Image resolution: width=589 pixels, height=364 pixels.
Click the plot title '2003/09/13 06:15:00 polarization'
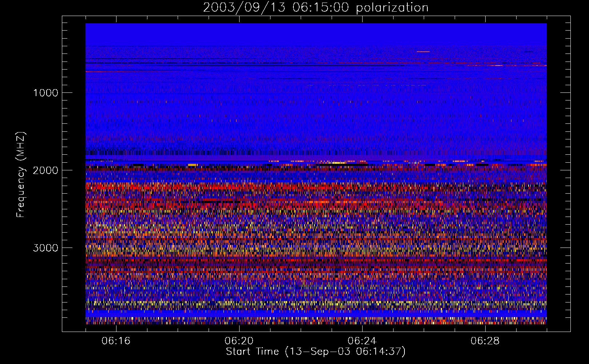pos(316,8)
